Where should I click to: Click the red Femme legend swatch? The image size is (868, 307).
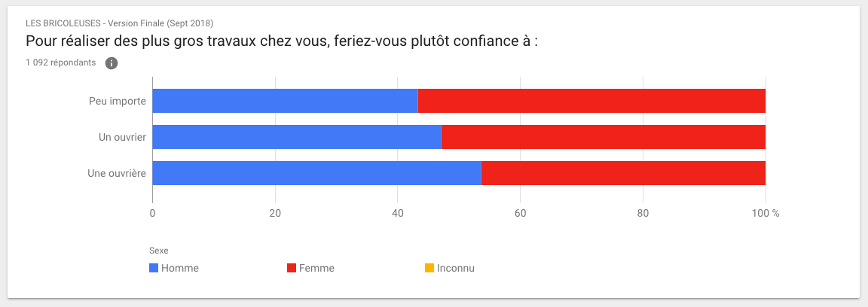click(x=292, y=268)
